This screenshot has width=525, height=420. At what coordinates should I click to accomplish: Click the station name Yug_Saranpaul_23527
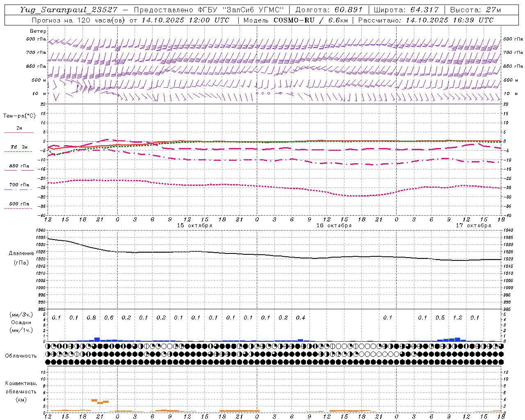click(x=69, y=10)
